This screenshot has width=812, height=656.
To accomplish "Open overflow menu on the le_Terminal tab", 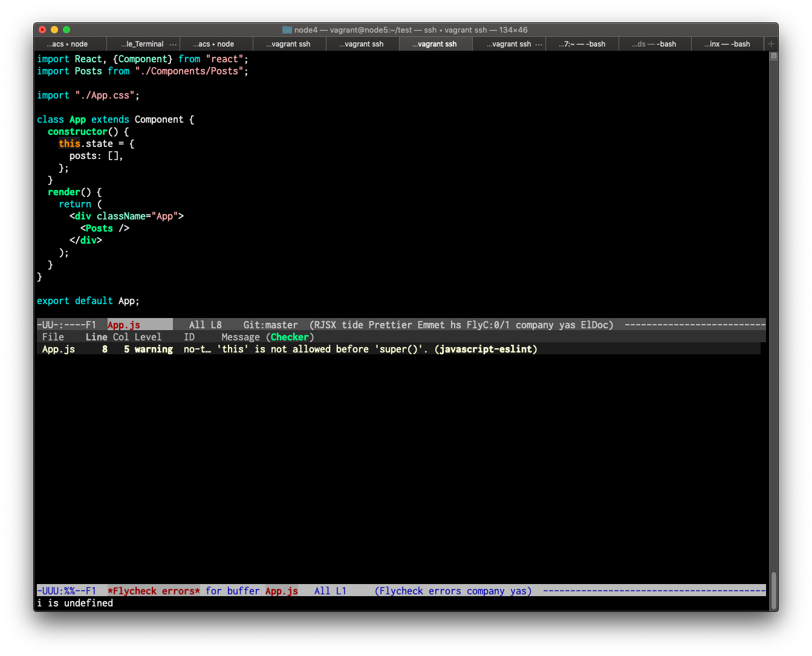I will click(174, 44).
